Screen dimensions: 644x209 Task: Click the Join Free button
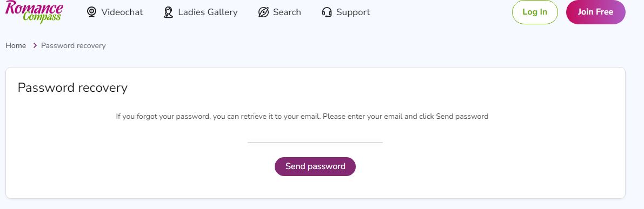tap(595, 12)
